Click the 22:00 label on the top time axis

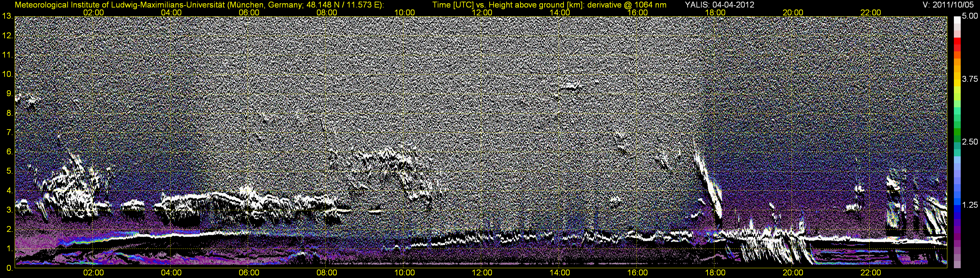[871, 12]
